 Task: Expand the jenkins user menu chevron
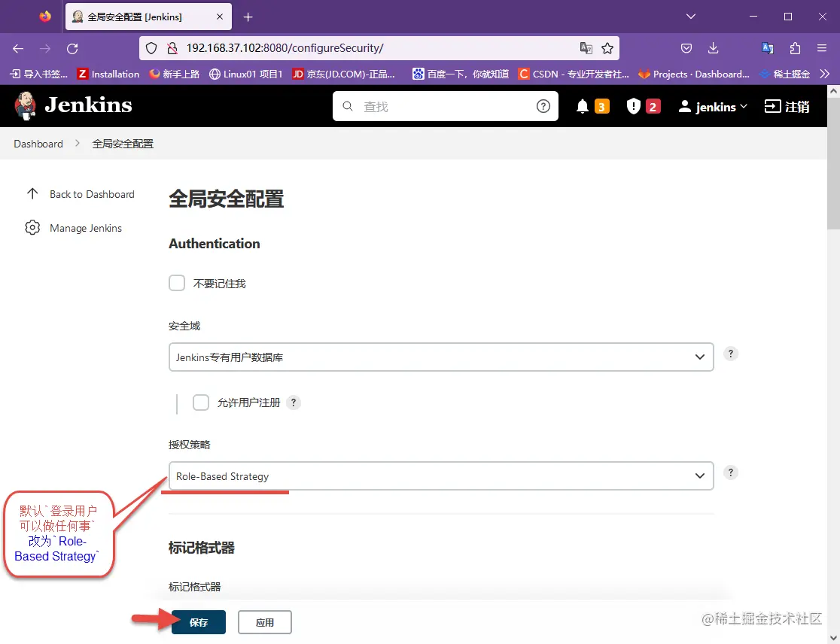pos(744,107)
